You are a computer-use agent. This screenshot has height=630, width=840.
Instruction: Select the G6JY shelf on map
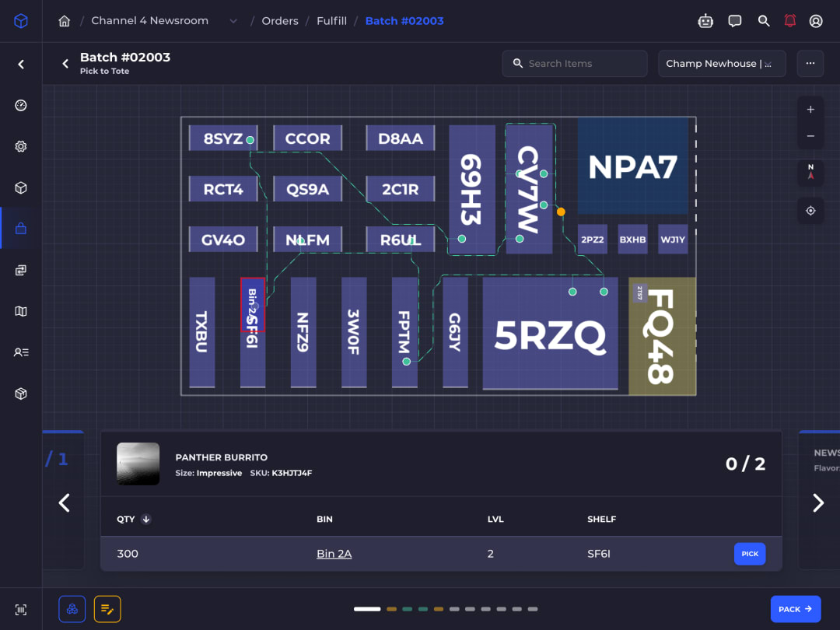click(x=455, y=332)
